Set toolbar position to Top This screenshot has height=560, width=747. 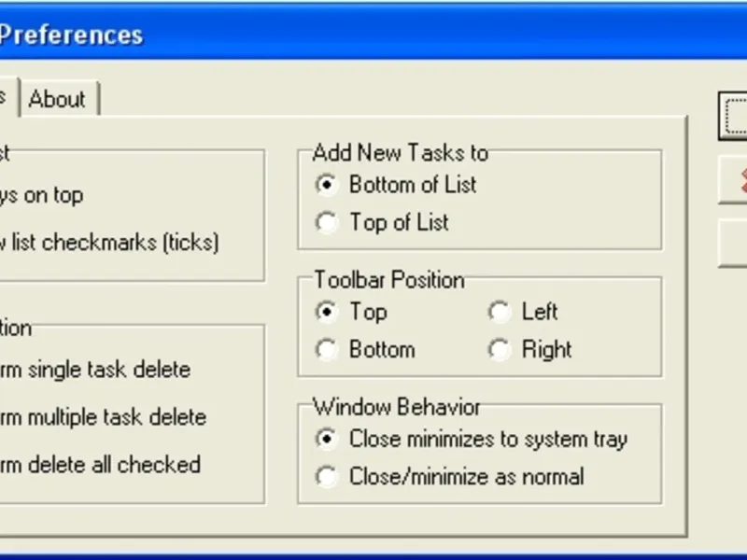[327, 312]
